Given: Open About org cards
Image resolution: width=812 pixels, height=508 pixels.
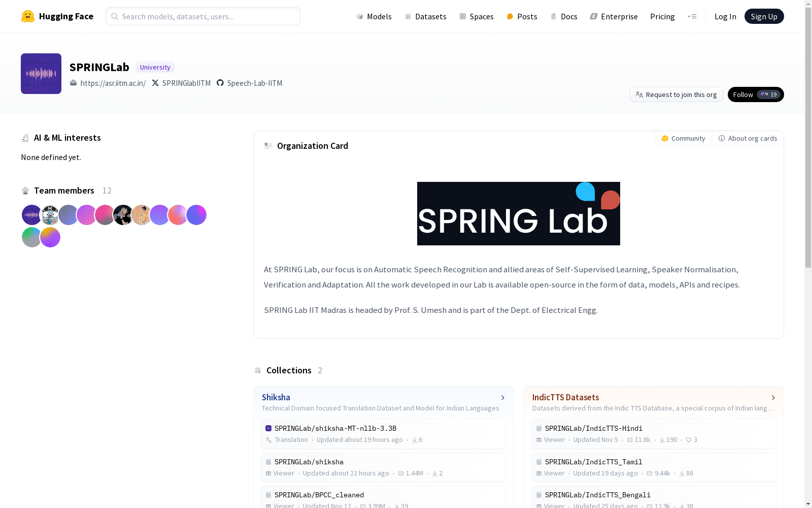Looking at the screenshot, I should [x=748, y=138].
